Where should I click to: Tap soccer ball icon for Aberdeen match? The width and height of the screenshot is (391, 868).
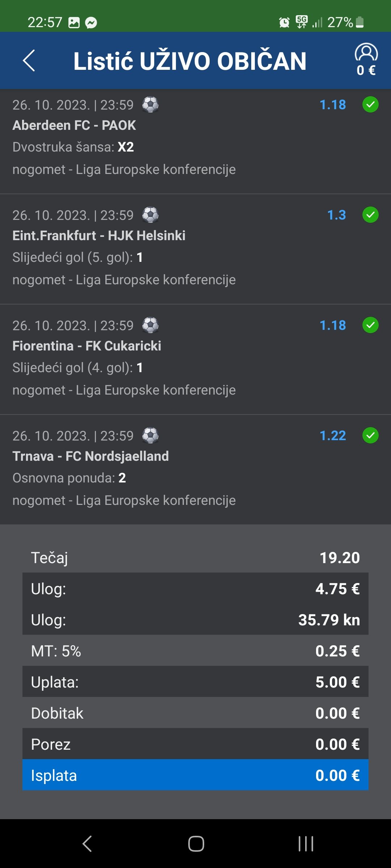tap(150, 105)
